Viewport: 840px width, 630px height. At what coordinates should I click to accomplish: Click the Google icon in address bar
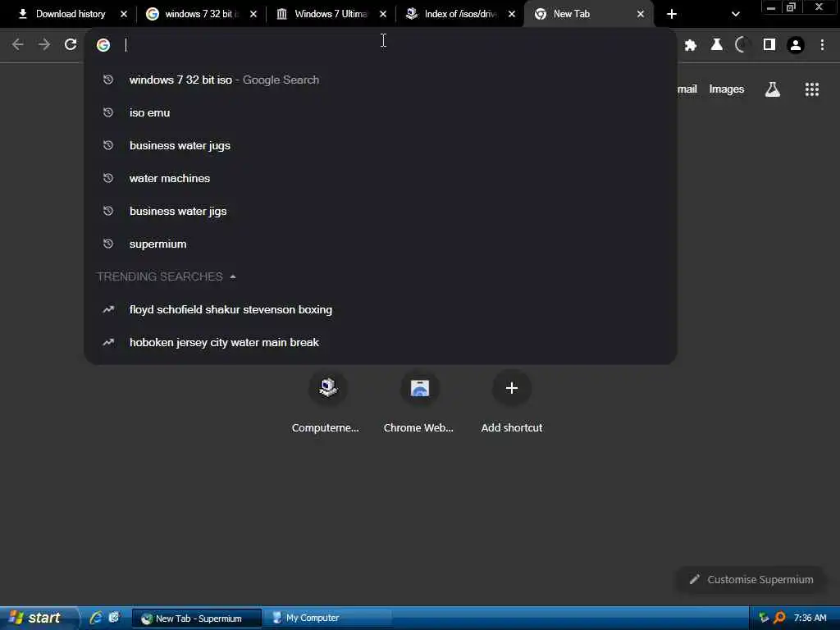click(103, 45)
